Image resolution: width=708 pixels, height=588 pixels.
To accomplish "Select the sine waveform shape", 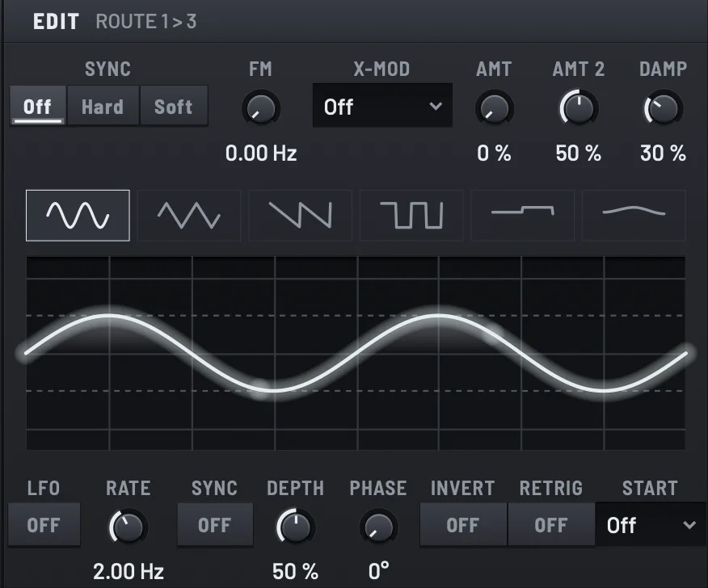I will point(78,216).
